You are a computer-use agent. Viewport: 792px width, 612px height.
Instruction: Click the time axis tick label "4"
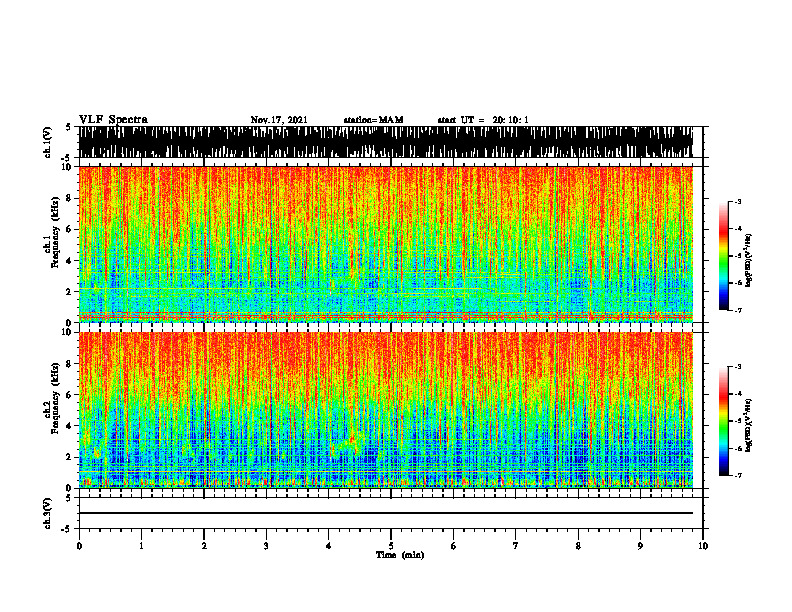click(x=328, y=546)
